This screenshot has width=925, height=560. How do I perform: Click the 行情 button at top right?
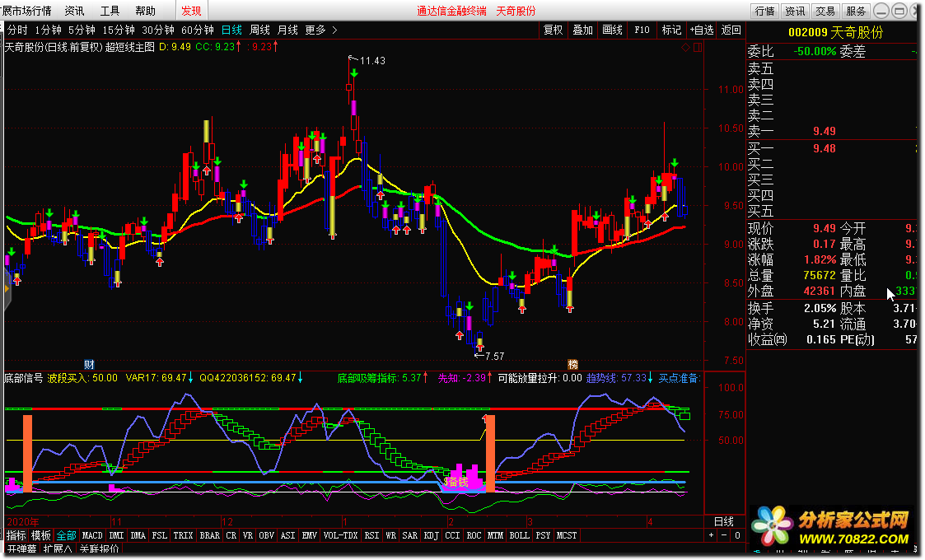point(764,11)
